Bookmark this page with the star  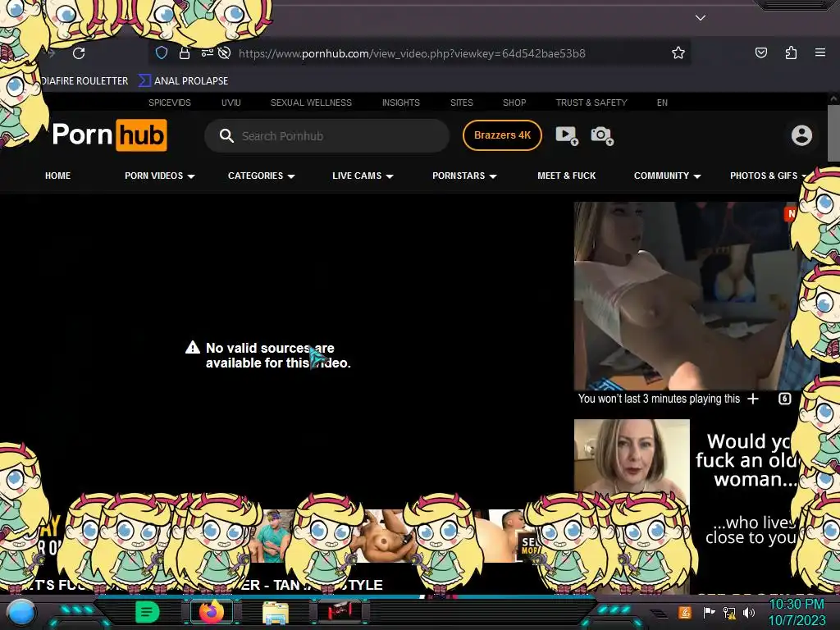coord(678,52)
